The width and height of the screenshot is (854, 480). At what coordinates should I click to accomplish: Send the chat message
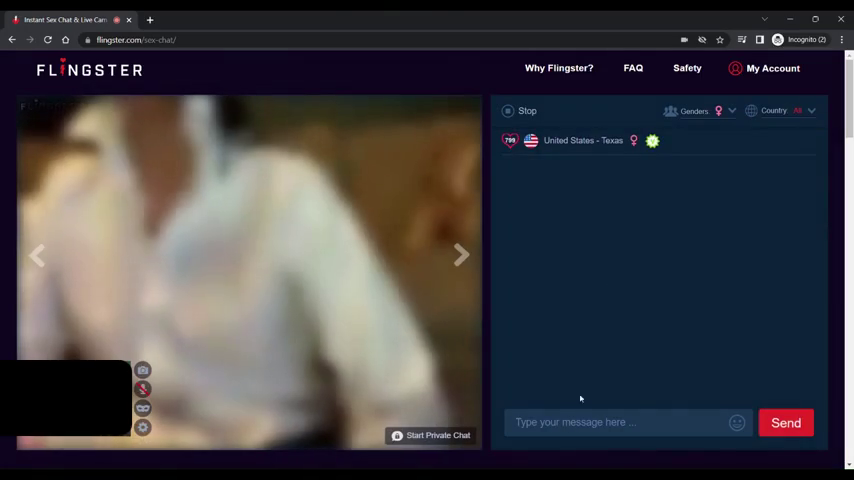point(786,423)
